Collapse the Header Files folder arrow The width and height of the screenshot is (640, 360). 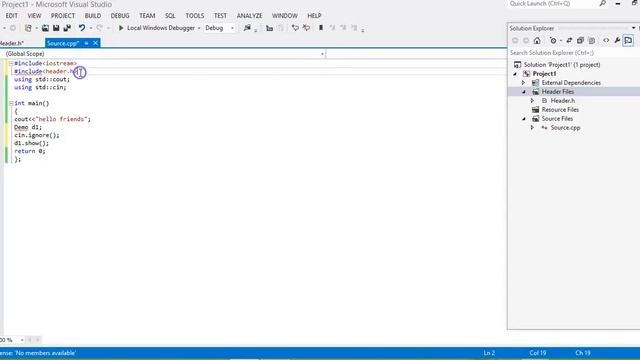click(524, 92)
